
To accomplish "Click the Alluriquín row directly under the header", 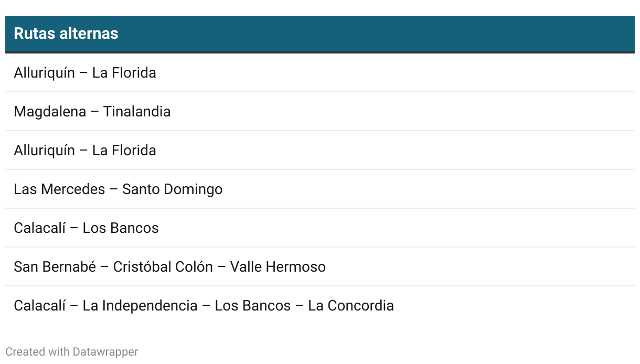I will point(320,73).
